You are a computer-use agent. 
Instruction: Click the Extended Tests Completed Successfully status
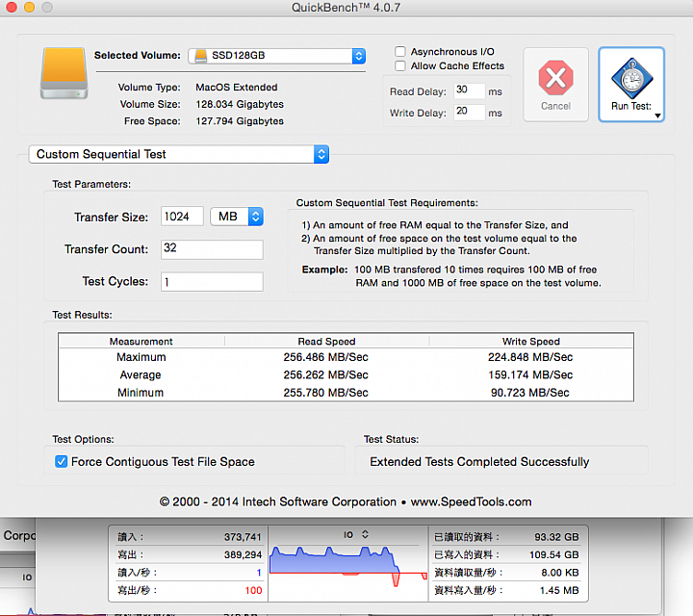(479, 461)
